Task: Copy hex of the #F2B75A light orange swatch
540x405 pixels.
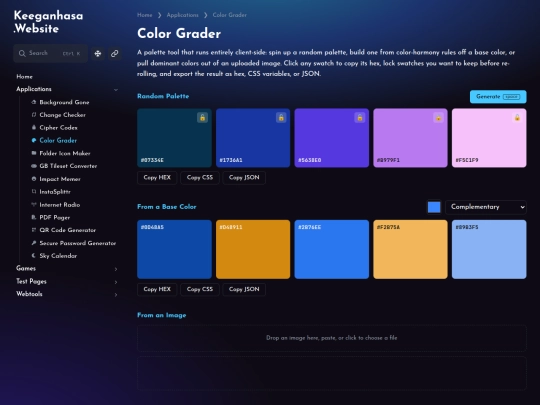Action: click(411, 249)
